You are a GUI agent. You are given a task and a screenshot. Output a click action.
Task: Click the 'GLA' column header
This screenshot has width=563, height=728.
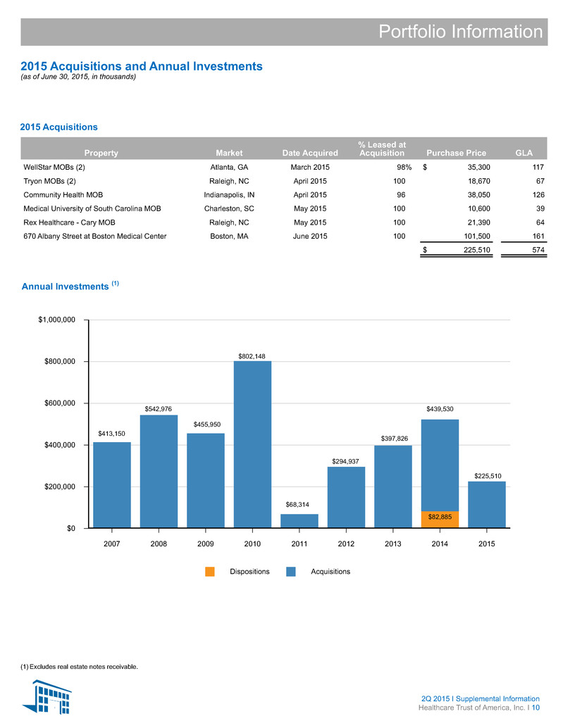point(524,153)
